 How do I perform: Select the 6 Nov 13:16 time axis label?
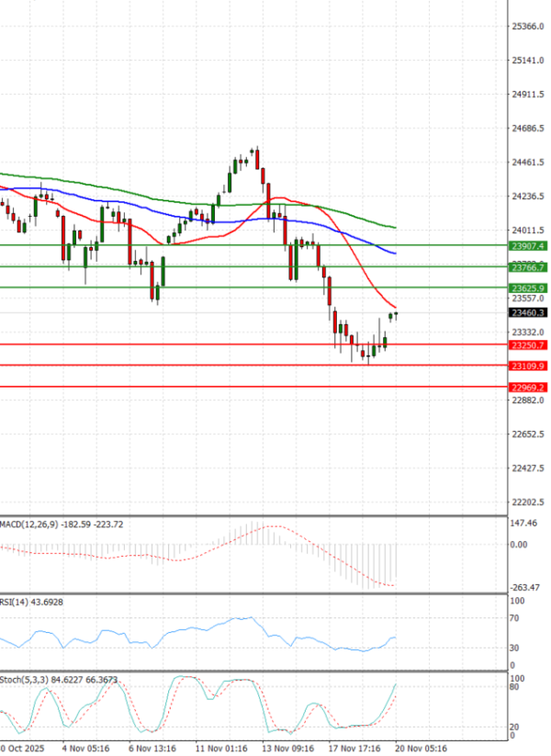click(x=153, y=749)
